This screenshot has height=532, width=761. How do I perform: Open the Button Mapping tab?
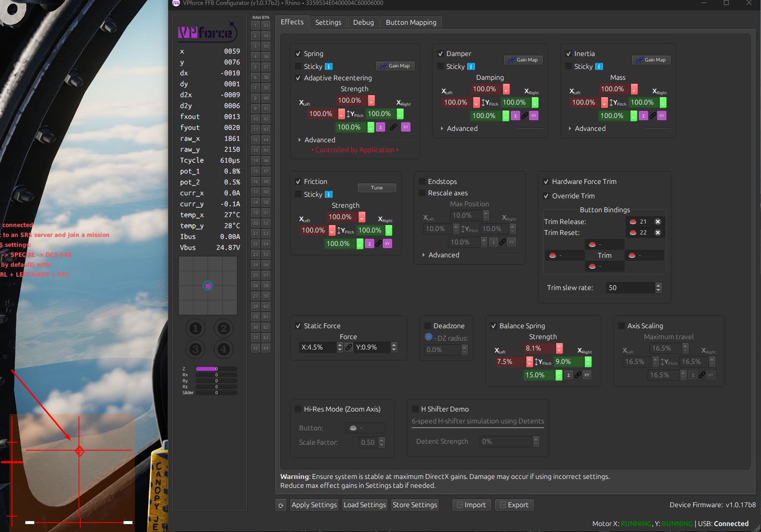411,22
